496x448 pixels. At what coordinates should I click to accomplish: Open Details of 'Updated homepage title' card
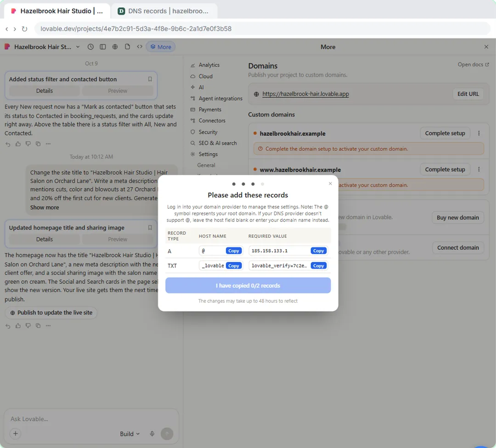click(44, 239)
